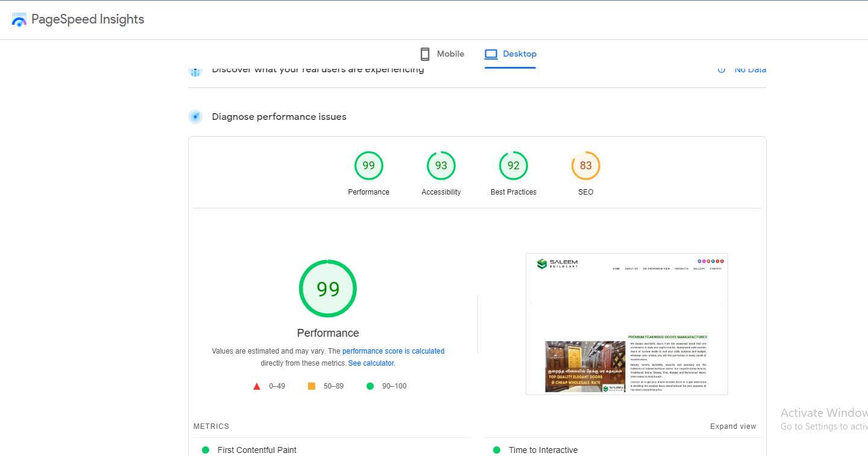Click the website screenshot thumbnail

627,324
